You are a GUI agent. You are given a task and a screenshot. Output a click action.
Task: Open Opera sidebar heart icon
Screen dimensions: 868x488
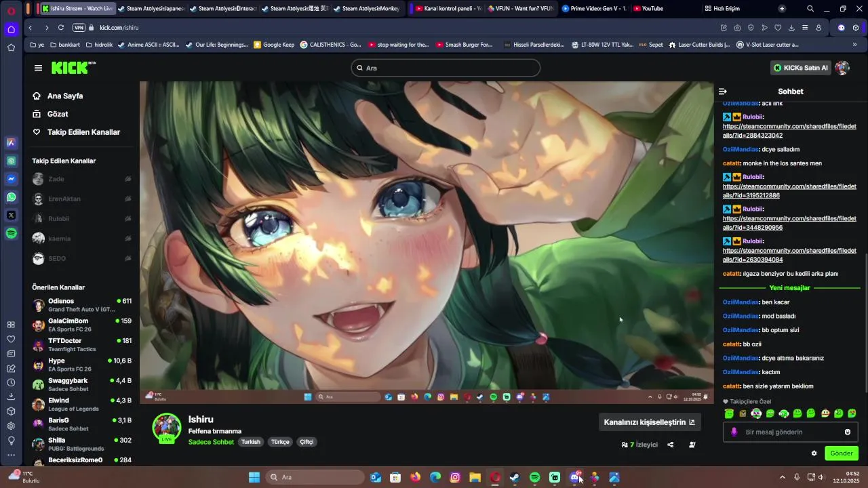(x=11, y=339)
